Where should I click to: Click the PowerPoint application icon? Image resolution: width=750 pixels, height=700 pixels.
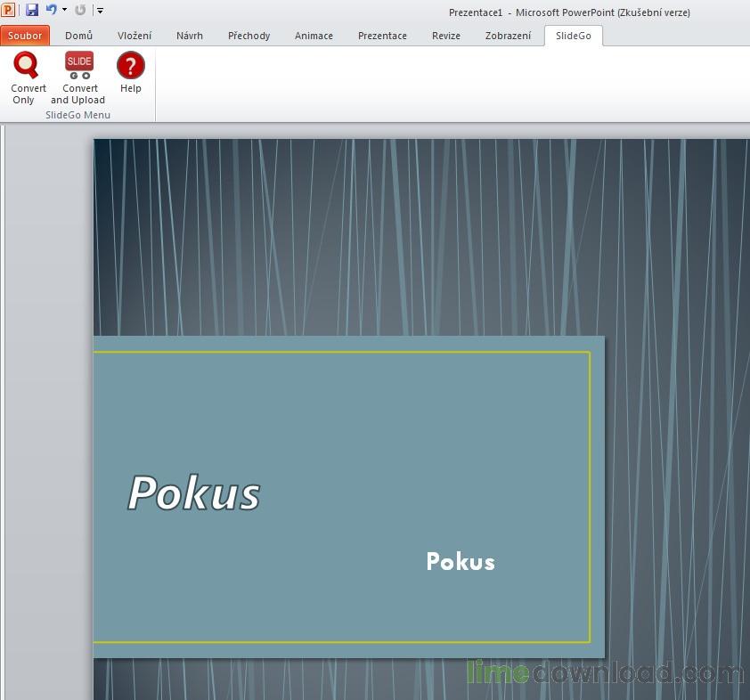click(x=8, y=10)
